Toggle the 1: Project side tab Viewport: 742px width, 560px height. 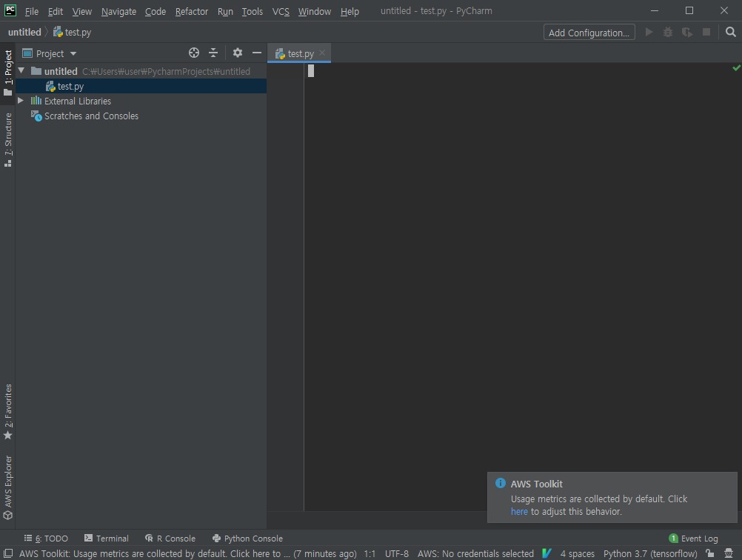click(x=8, y=73)
